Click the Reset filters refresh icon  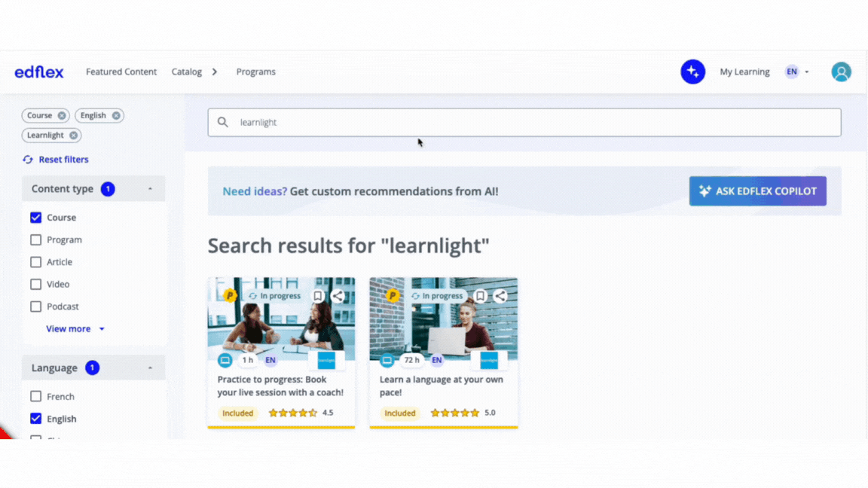[28, 160]
